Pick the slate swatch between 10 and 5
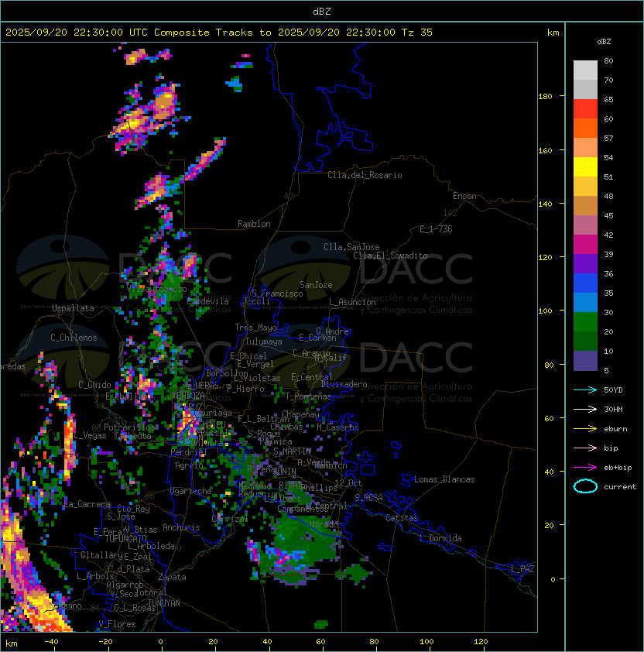This screenshot has height=652, width=644. click(585, 361)
